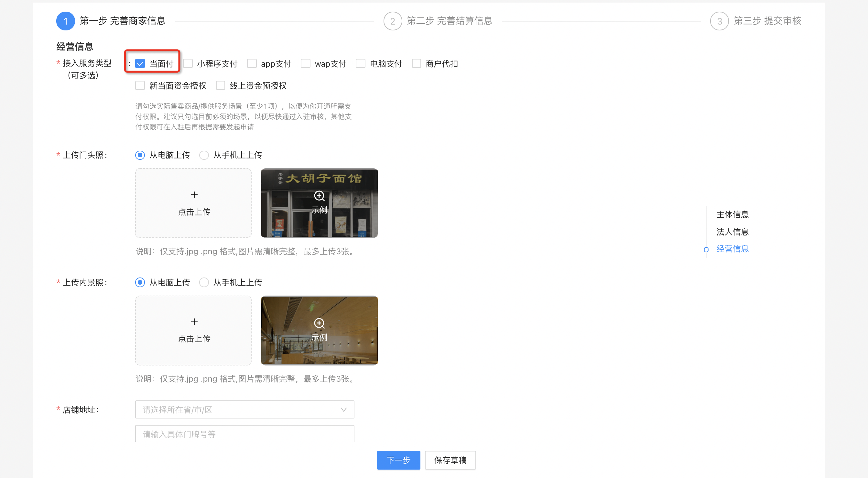The width and height of the screenshot is (868, 478).
Task: Click the 保存草稿 button
Action: coord(450,460)
